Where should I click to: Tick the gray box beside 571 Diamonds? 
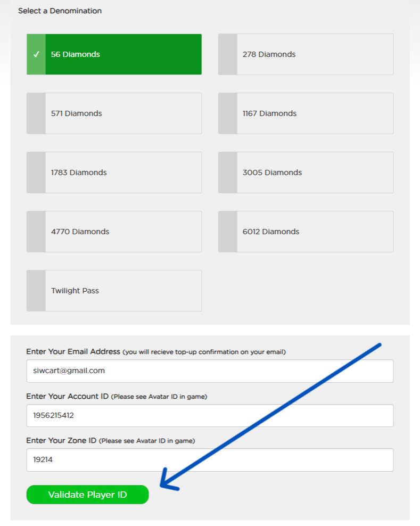point(36,113)
